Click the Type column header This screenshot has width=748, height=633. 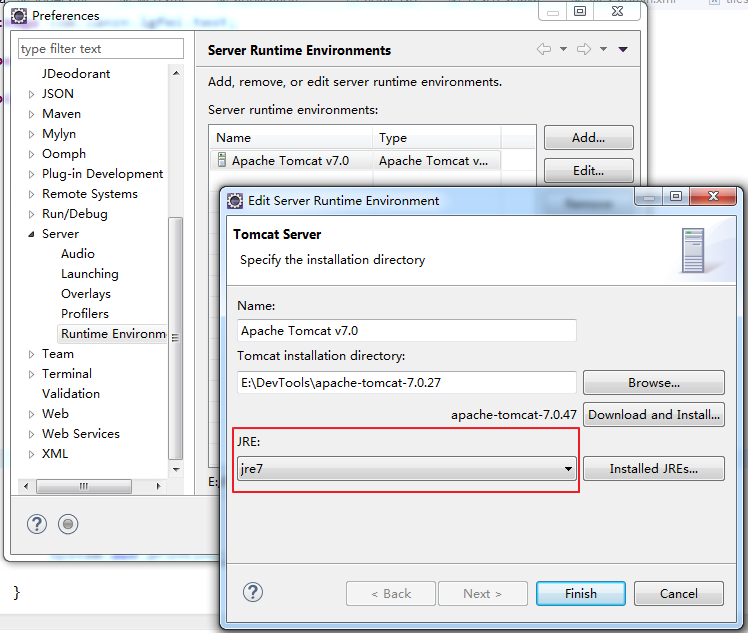[x=436, y=138]
